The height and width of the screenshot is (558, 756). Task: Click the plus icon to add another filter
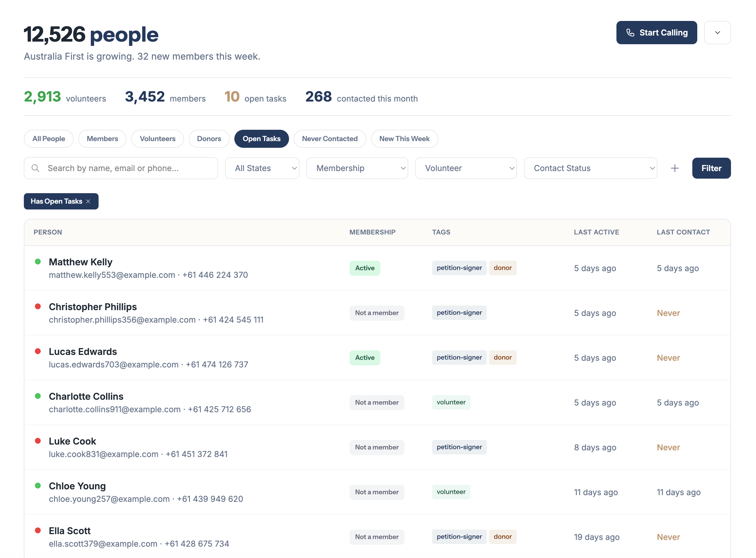pos(675,168)
